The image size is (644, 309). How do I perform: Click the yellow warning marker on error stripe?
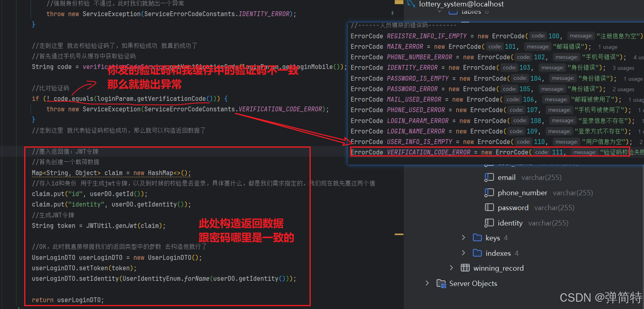click(x=399, y=234)
